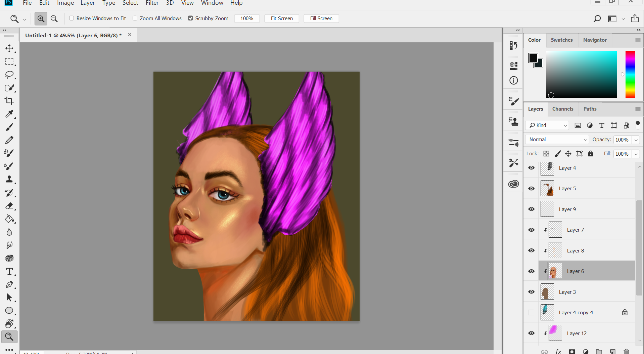Select the Horizontal Type tool
The image size is (644, 354).
9,271
